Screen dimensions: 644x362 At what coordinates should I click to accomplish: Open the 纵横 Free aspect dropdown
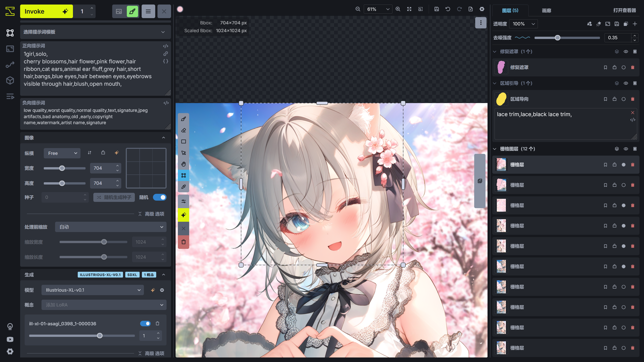[x=62, y=153]
